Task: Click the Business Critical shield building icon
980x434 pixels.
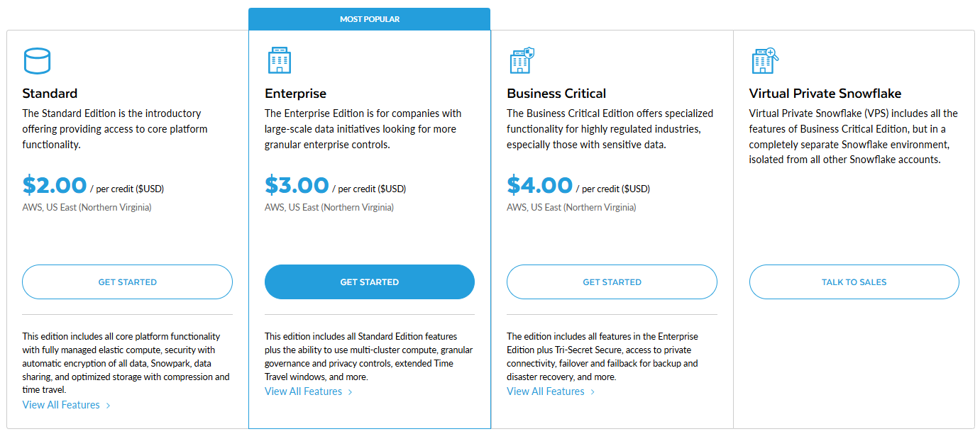Action: (x=522, y=60)
